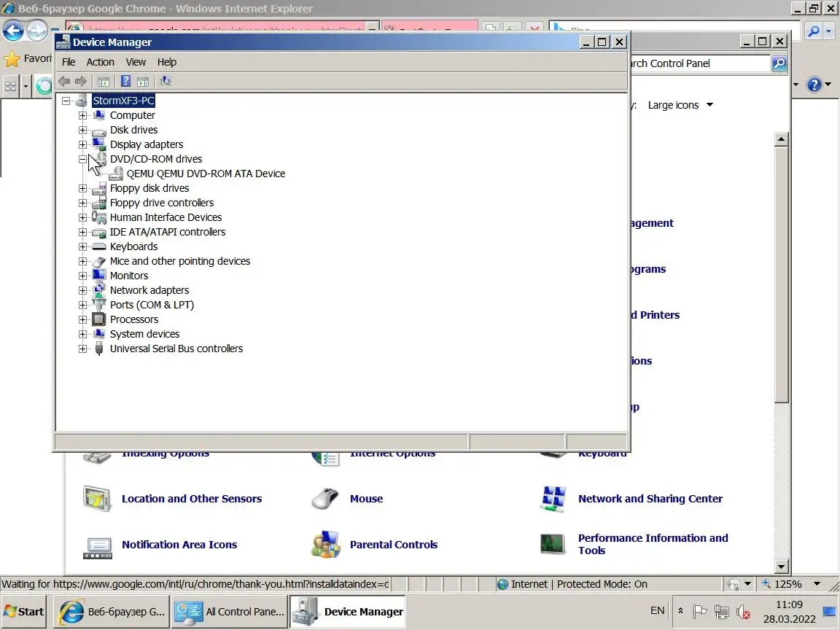Open the IE zoom level 125% dropdown
840x630 pixels.
click(817, 584)
